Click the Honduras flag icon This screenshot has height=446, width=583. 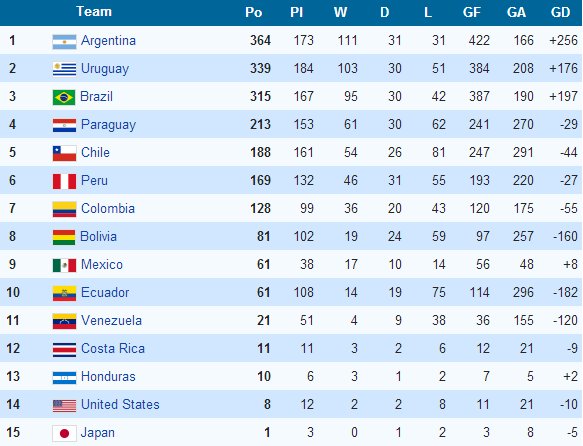[64, 378]
